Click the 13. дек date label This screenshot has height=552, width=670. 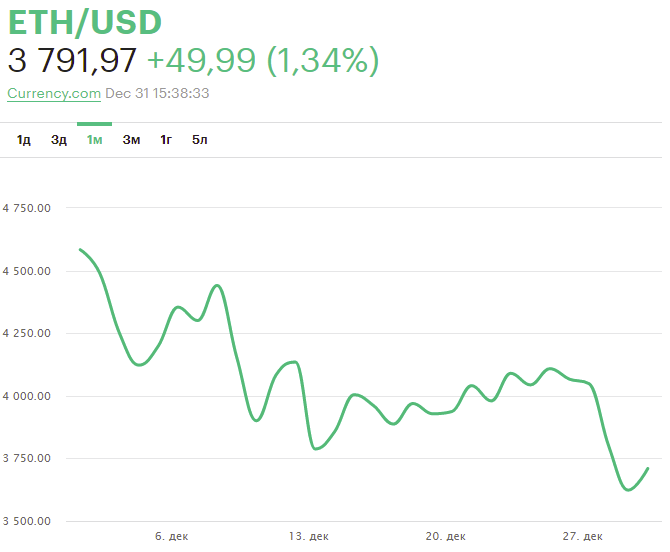coord(308,537)
